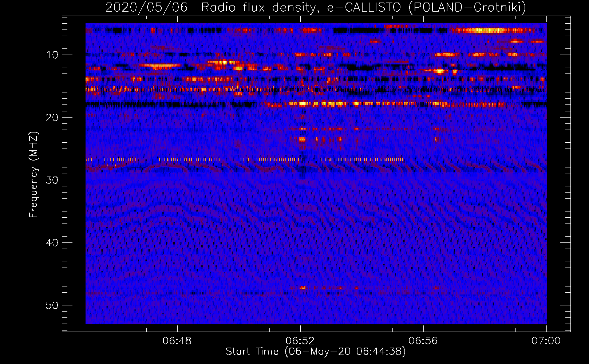Click the 50 frequency tick label
This screenshot has width=589, height=364.
click(x=52, y=305)
